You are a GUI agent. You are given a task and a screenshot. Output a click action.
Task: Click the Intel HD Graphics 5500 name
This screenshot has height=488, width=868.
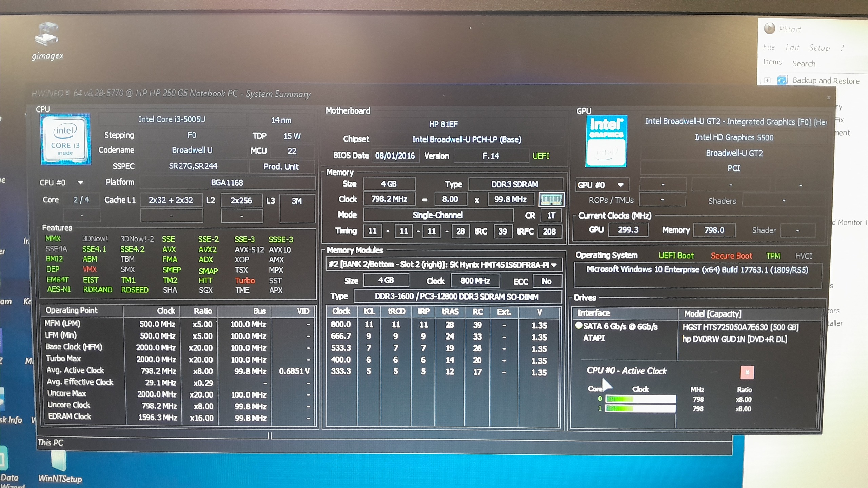(734, 137)
